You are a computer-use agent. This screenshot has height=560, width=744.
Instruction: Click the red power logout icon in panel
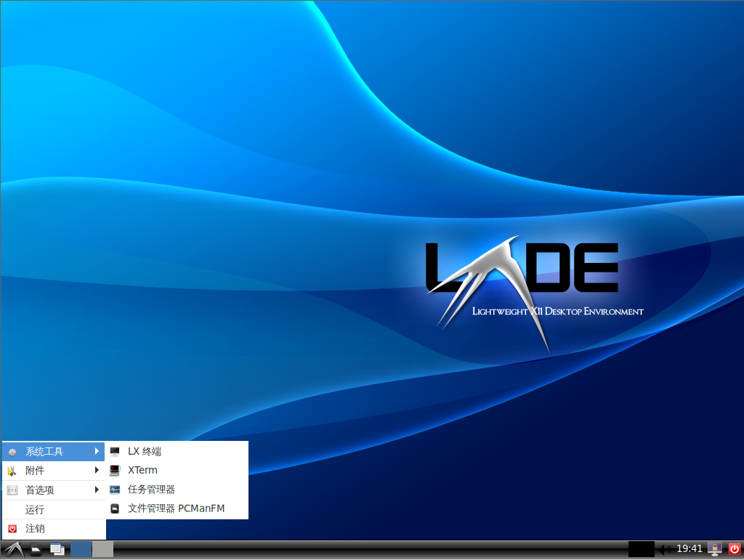click(735, 549)
